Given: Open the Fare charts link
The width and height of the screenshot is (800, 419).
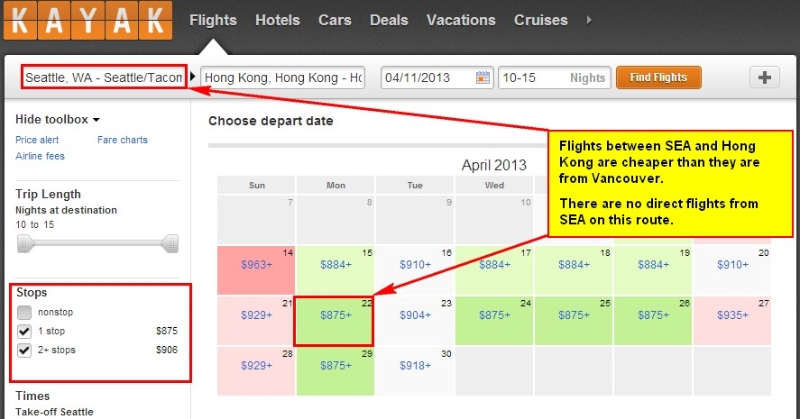Looking at the screenshot, I should tap(122, 140).
